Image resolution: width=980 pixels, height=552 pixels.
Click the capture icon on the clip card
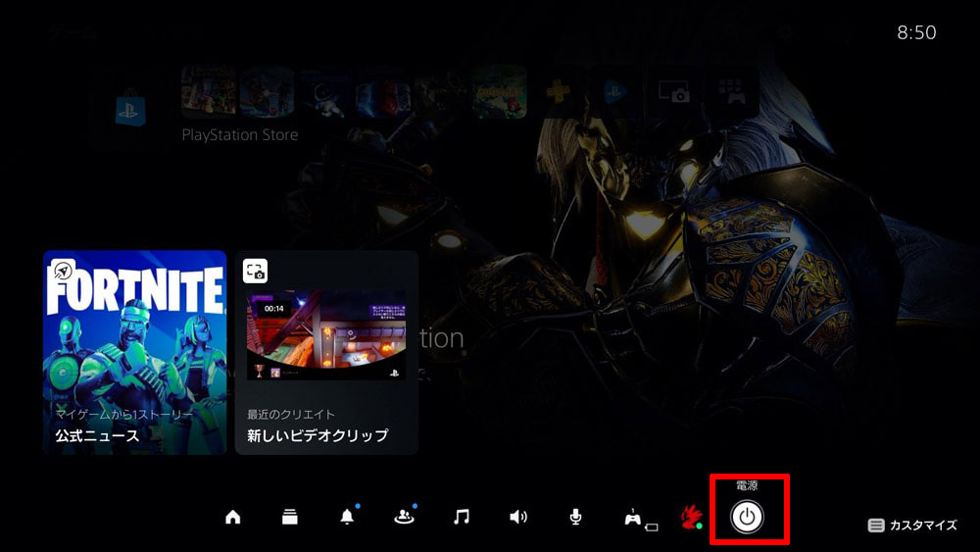(x=255, y=272)
